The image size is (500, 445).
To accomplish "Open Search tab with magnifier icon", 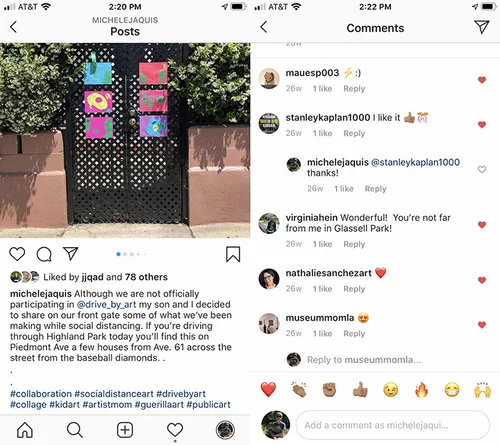I will point(75,430).
